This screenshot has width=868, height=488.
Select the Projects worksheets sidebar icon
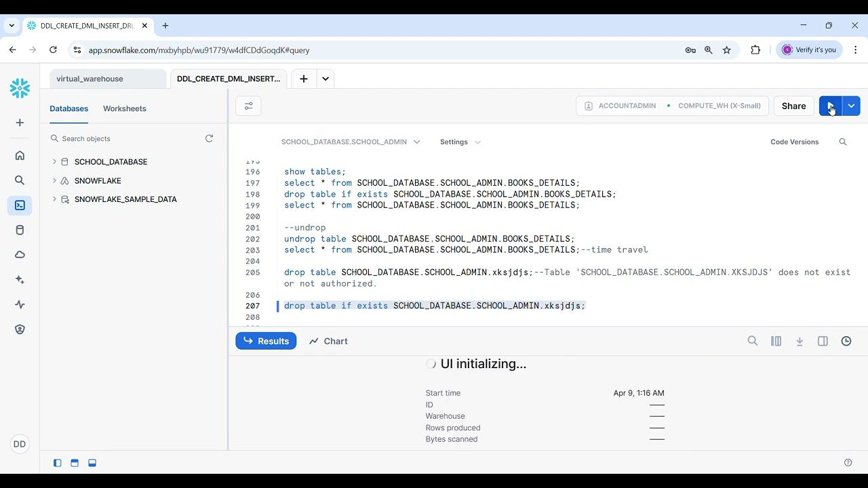(20, 205)
